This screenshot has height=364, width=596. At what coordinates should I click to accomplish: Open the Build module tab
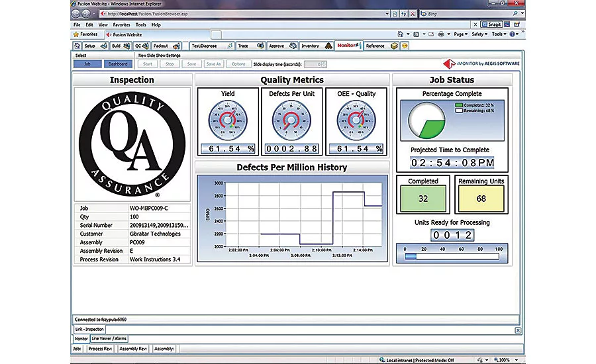pyautogui.click(x=121, y=46)
